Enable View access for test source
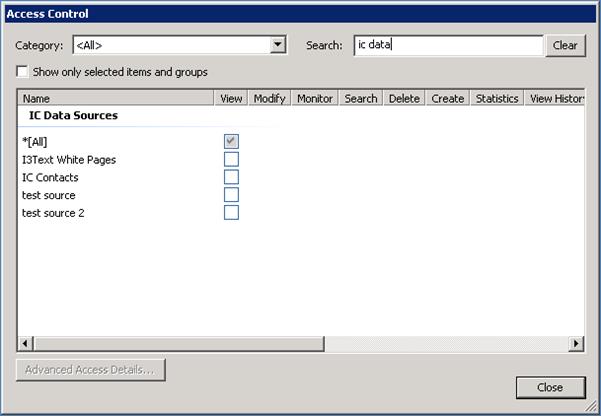The height and width of the screenshot is (416, 601). coord(231,195)
